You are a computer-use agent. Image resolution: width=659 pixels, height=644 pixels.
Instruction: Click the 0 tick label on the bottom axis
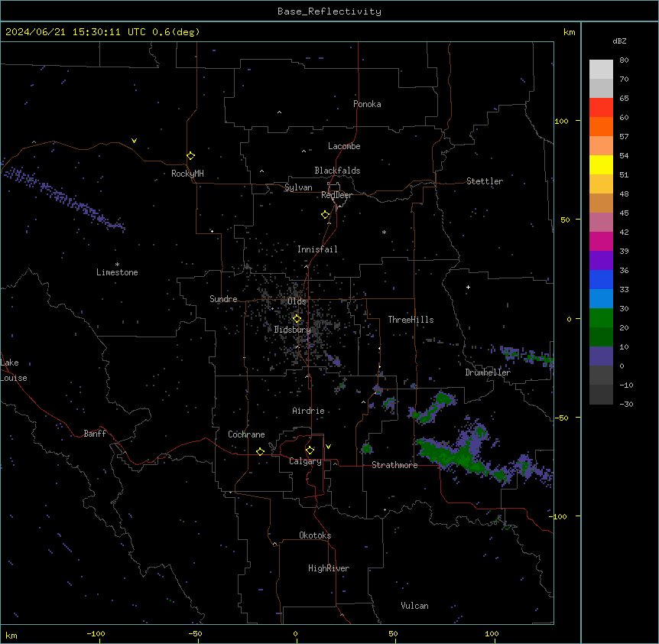tap(295, 633)
